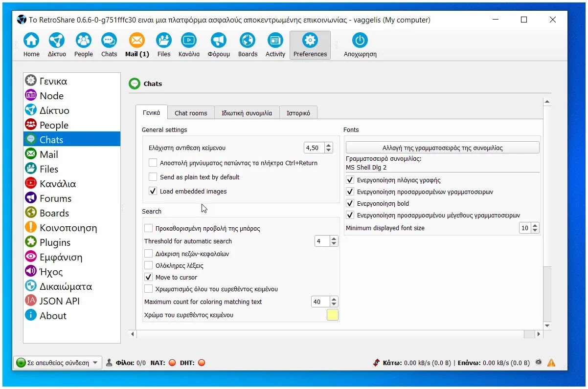Screen dimensions: 588x389
Task: Uncheck Ενεργοποίηση πλάγιας γραφής
Action: [x=350, y=180]
